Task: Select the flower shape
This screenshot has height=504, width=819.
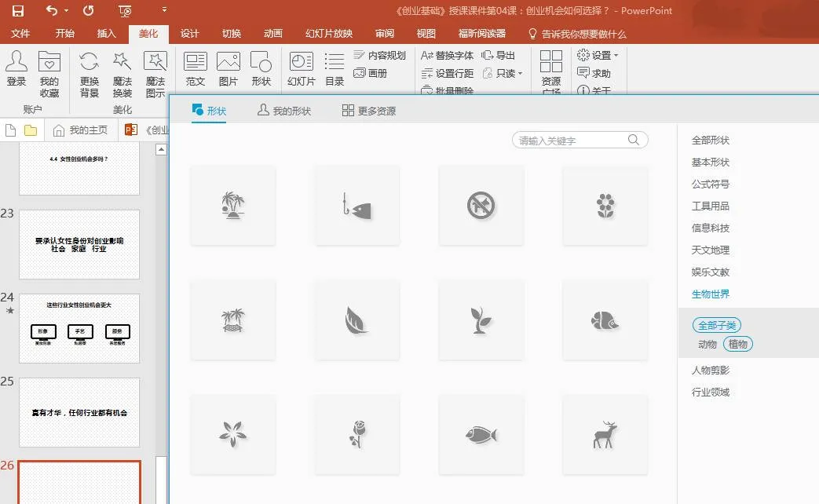Action: click(605, 205)
